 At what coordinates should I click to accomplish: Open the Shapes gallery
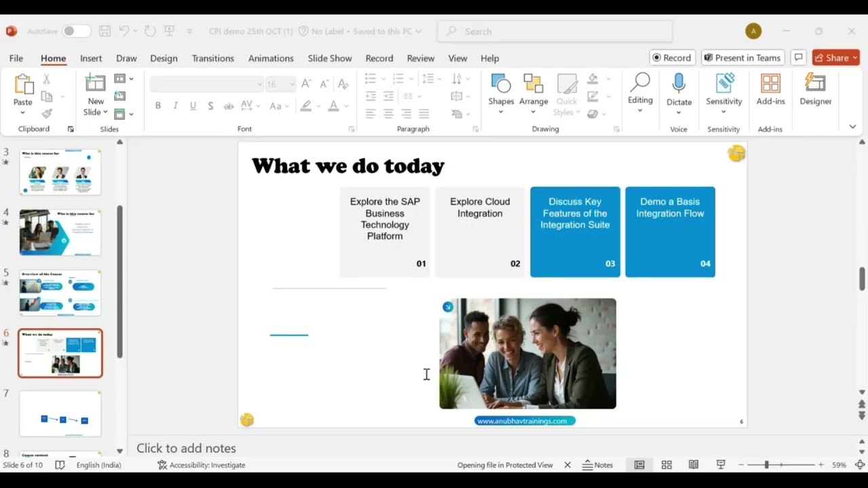point(501,94)
